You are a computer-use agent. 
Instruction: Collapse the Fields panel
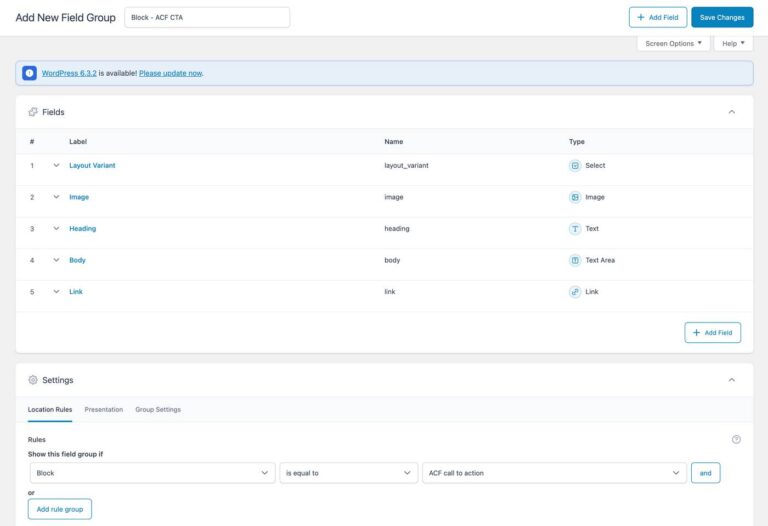[731, 112]
